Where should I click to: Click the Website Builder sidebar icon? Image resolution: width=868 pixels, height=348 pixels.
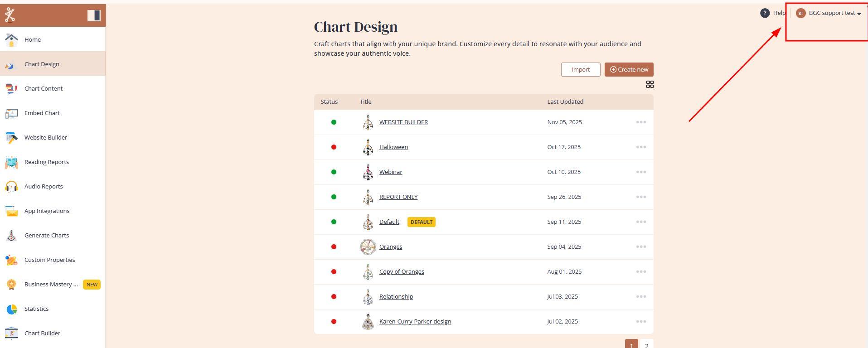11,138
